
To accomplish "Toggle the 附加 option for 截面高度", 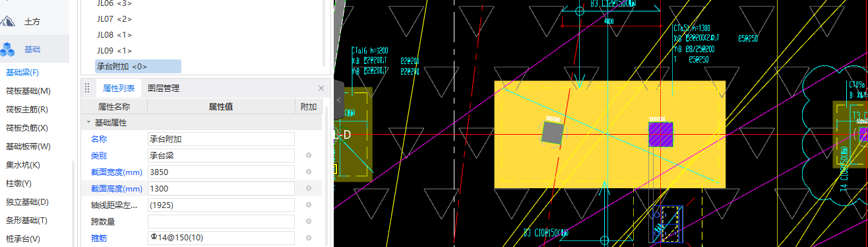I will [308, 188].
